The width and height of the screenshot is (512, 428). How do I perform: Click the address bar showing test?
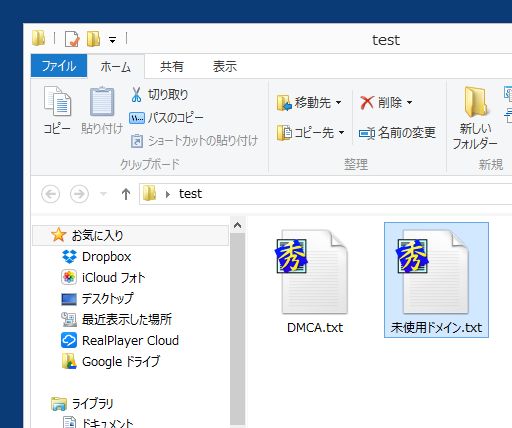325,194
